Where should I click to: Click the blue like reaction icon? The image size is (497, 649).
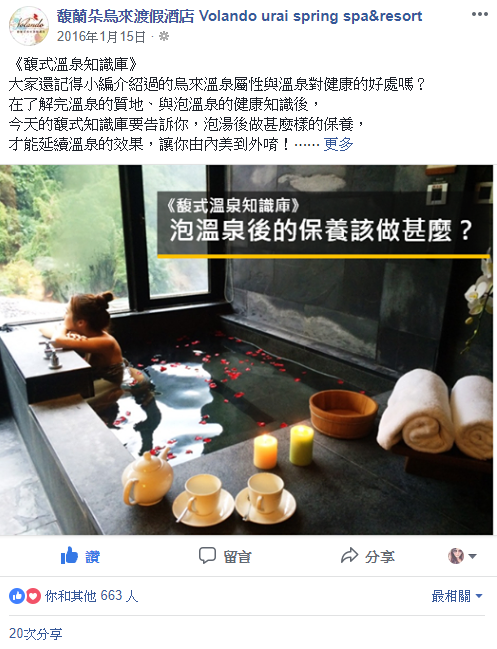tap(17, 596)
